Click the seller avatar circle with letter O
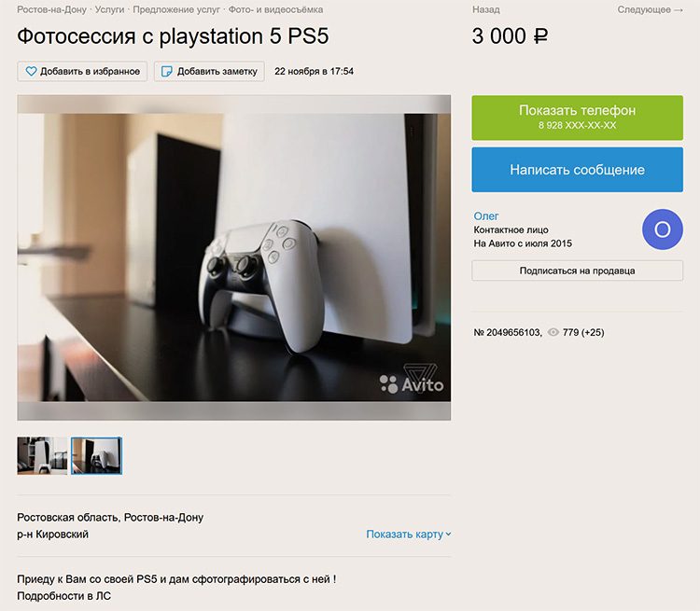 (x=662, y=229)
